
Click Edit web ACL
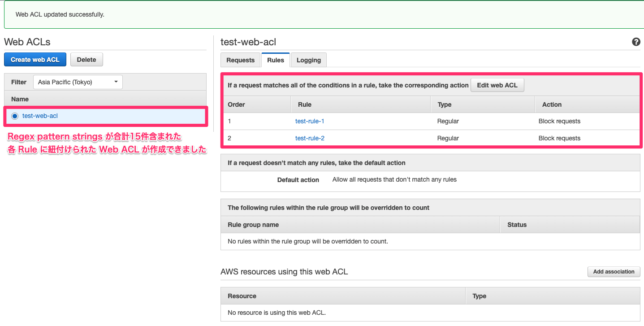pyautogui.click(x=497, y=85)
